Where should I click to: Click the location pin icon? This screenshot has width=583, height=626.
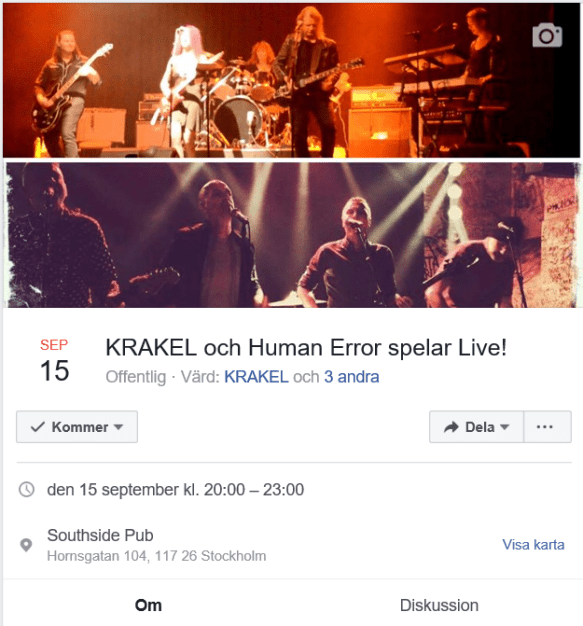(x=26, y=545)
